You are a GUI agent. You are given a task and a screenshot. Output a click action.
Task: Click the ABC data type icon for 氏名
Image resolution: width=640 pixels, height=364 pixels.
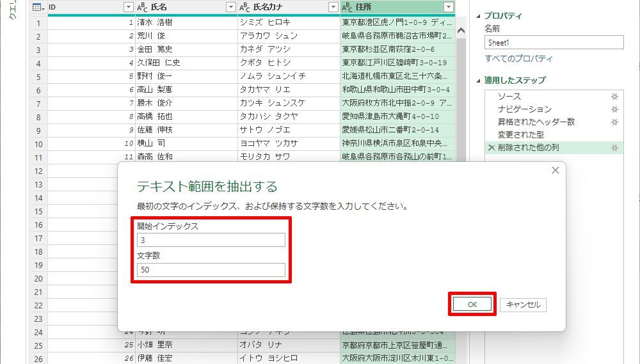pyautogui.click(x=142, y=7)
